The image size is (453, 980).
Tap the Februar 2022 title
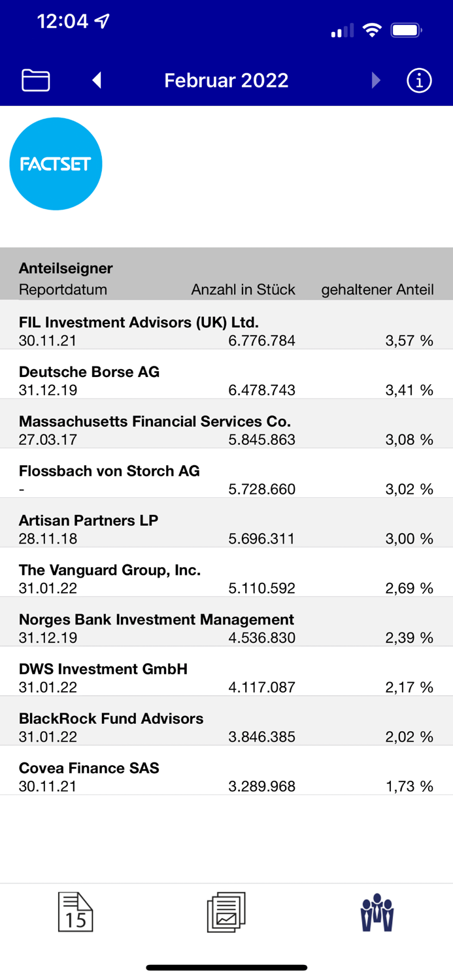[x=226, y=80]
